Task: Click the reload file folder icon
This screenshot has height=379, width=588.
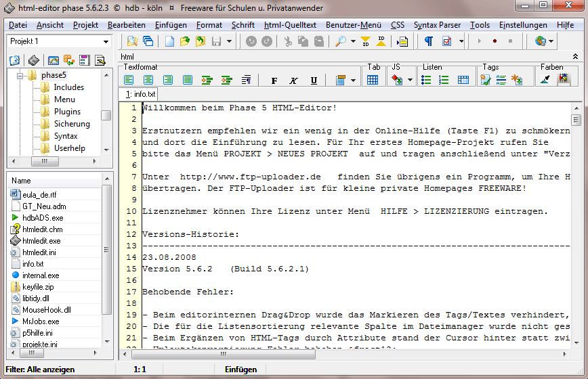Action: (201, 41)
